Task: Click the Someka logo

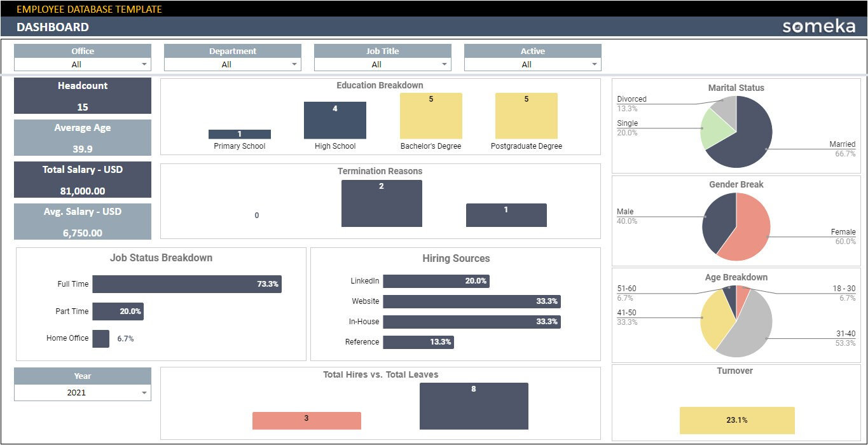Action: coord(820,26)
